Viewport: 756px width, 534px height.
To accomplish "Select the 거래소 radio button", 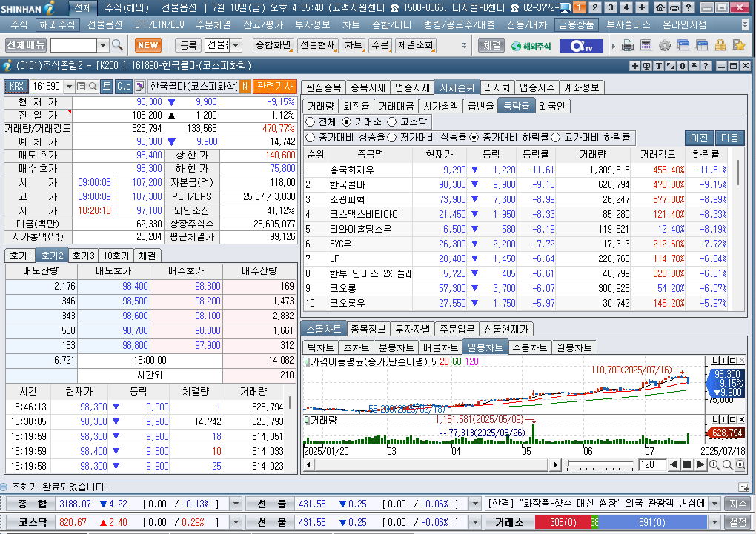I will [x=346, y=122].
